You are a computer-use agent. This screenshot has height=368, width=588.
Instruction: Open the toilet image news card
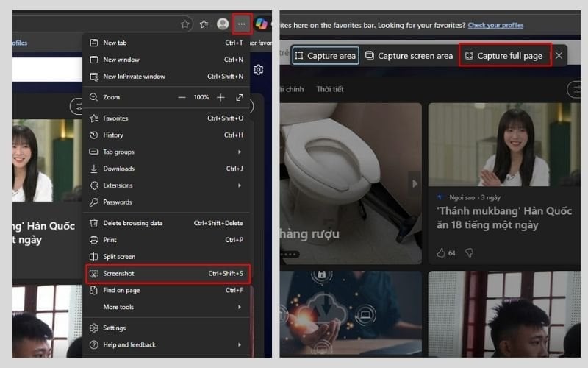351,183
